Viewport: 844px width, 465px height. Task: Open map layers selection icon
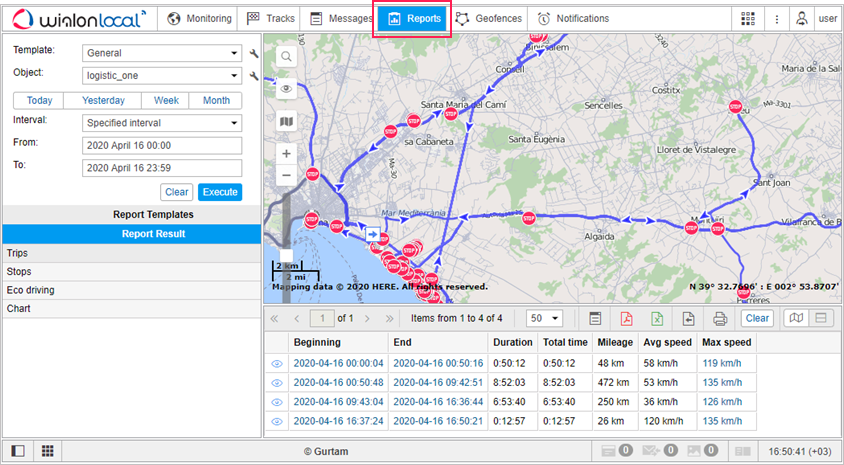pos(286,121)
